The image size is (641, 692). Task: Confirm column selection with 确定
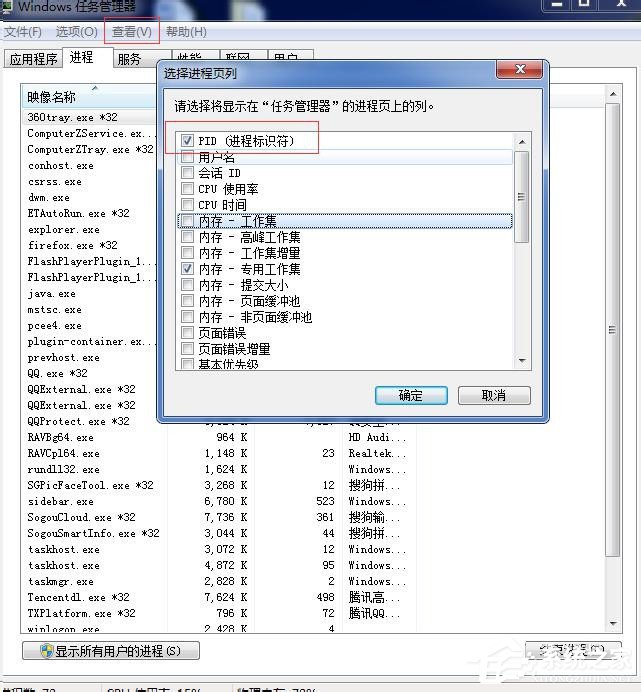pos(411,395)
